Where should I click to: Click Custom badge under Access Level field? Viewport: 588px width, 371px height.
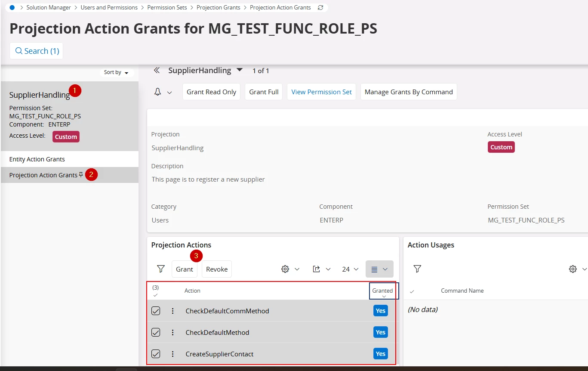point(501,147)
